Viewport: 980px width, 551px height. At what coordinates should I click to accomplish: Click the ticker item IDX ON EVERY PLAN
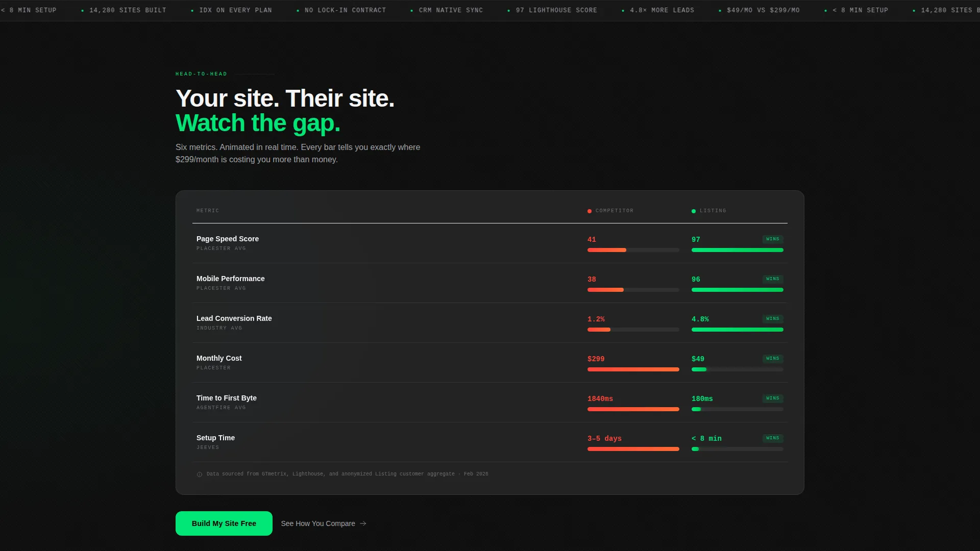(235, 10)
